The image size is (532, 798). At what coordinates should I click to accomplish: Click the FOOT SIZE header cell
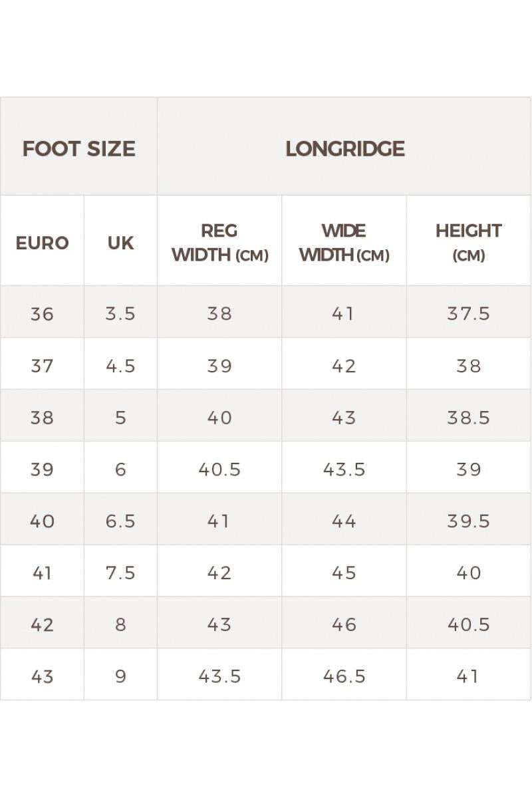[78, 148]
